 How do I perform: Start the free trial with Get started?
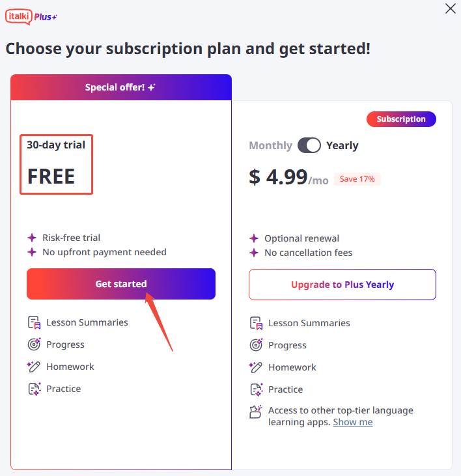click(x=121, y=284)
